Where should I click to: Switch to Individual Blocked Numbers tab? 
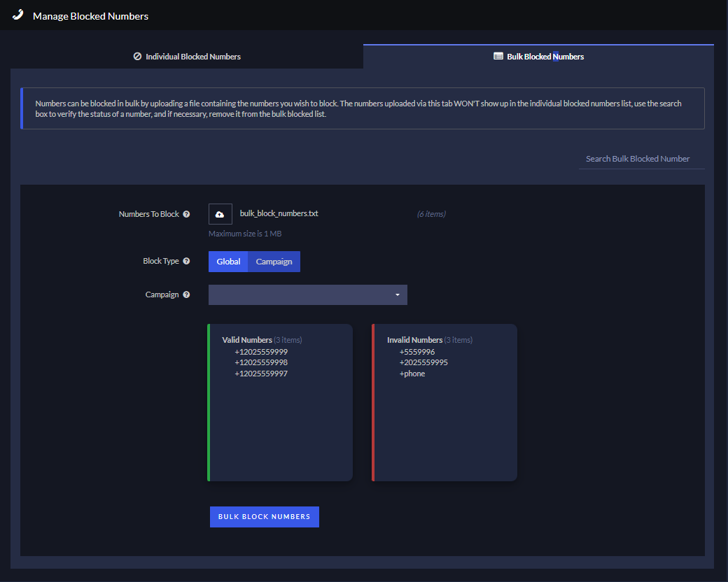[x=187, y=57]
